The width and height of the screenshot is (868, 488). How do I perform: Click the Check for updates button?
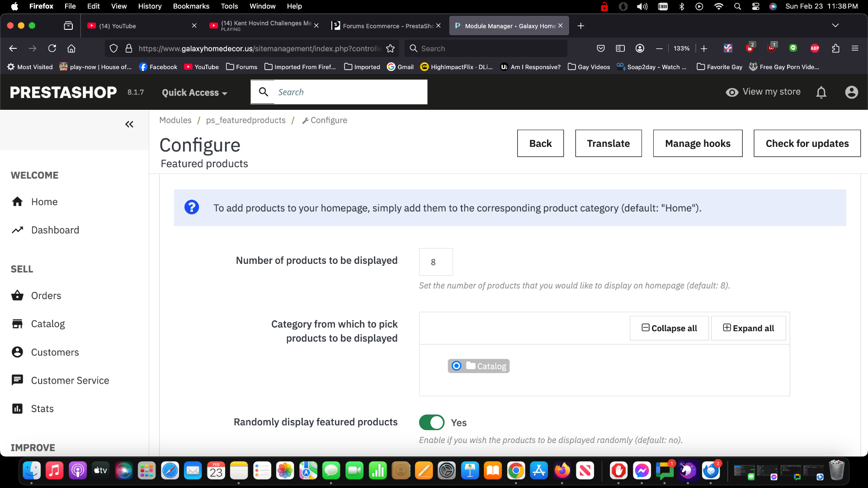click(807, 143)
